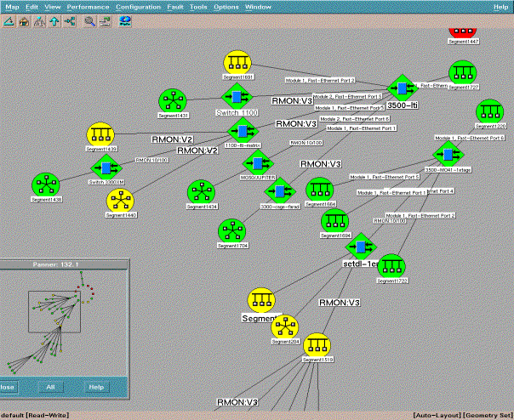Screen dimensions: 514x420
Task: Open the Performance menu
Action: point(88,7)
